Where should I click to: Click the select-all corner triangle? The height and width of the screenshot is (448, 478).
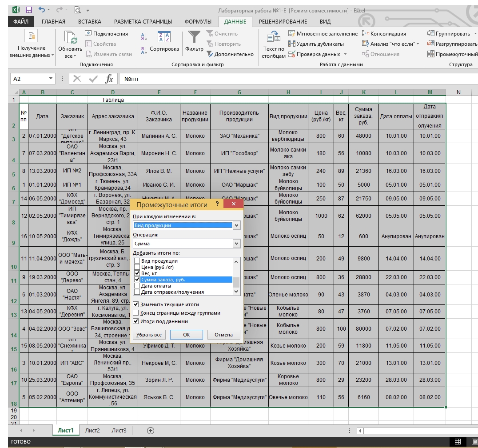[x=16, y=92]
